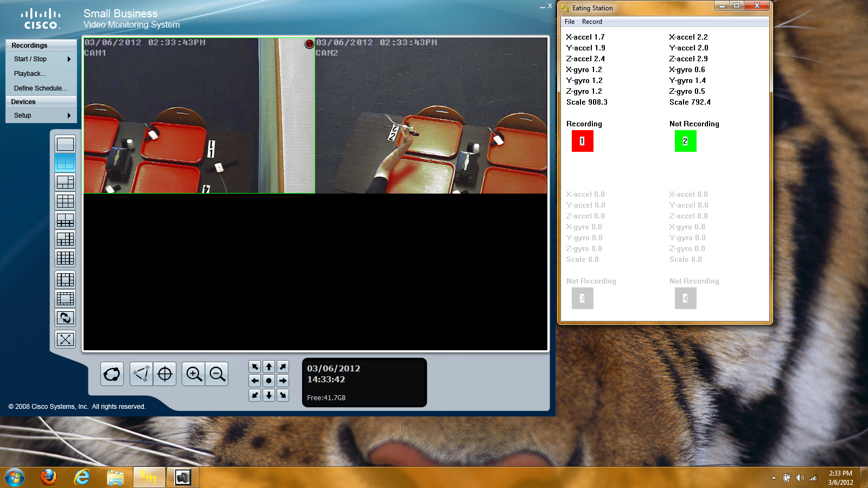The height and width of the screenshot is (488, 868).
Task: Click the rotate cameras cycle icon
Action: click(x=65, y=318)
